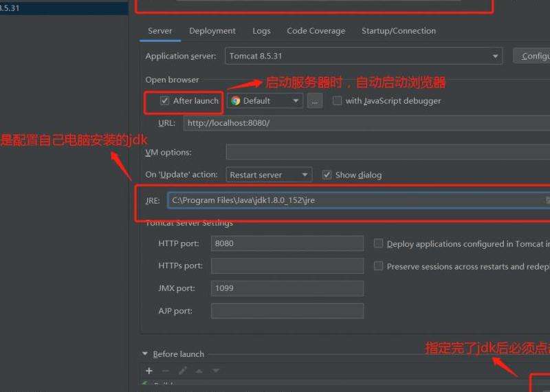The width and height of the screenshot is (550, 392).
Task: Click the move down arrow icon
Action: (x=216, y=371)
